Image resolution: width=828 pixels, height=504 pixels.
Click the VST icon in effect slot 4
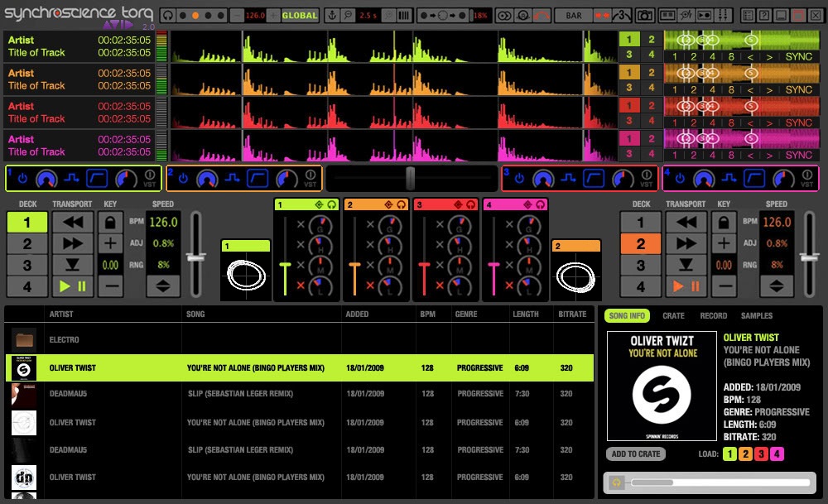tap(807, 179)
